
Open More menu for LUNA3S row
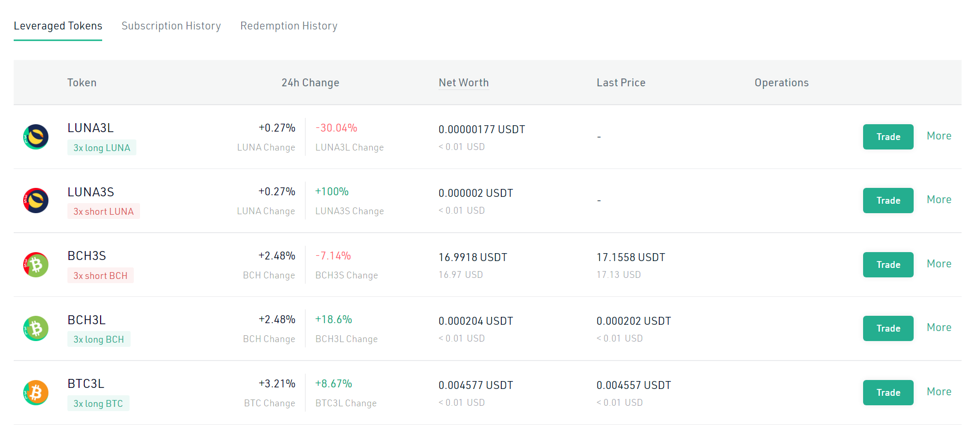(939, 199)
